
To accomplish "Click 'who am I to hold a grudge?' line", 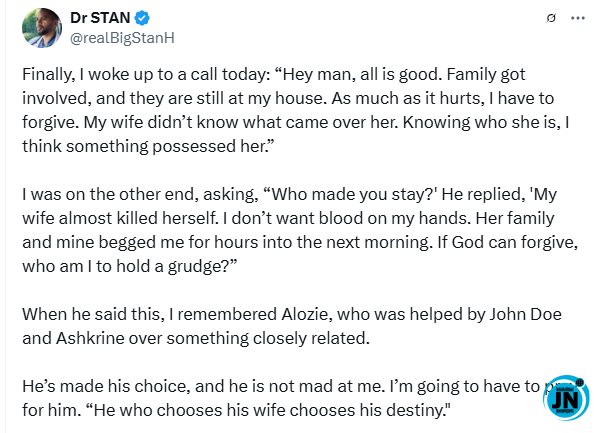I will click(130, 266).
